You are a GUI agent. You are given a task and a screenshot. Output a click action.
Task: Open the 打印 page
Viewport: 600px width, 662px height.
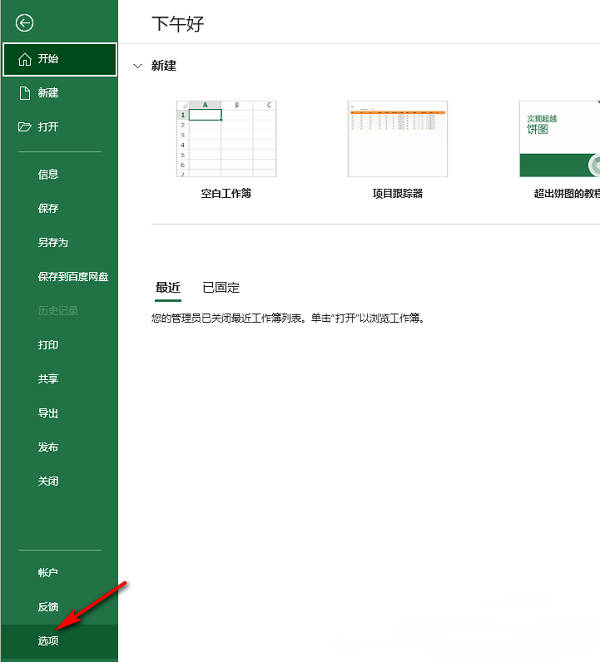48,345
